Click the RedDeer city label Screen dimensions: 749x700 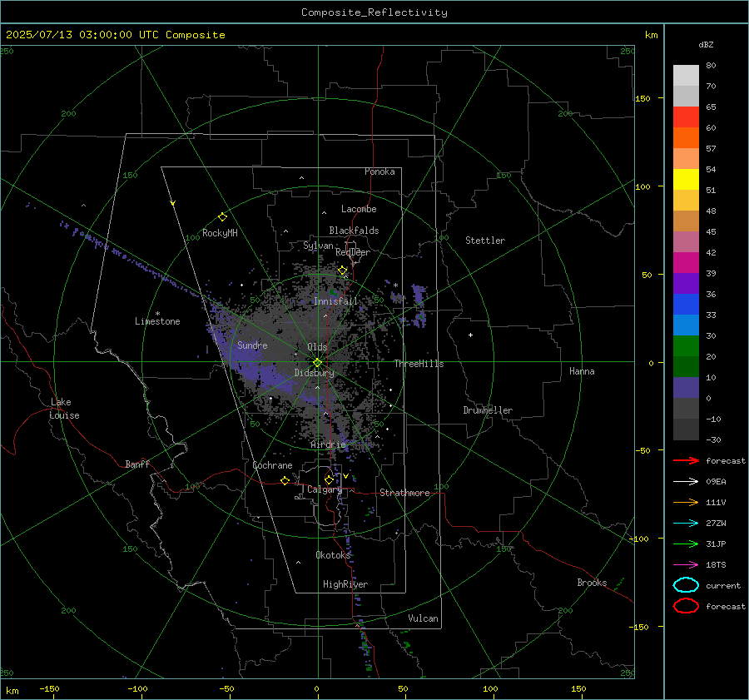click(x=353, y=252)
